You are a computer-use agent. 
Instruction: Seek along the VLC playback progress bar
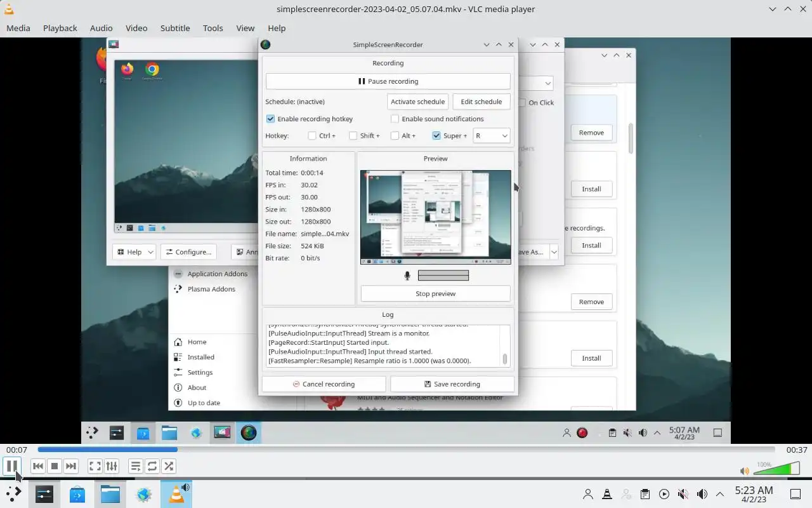406,450
